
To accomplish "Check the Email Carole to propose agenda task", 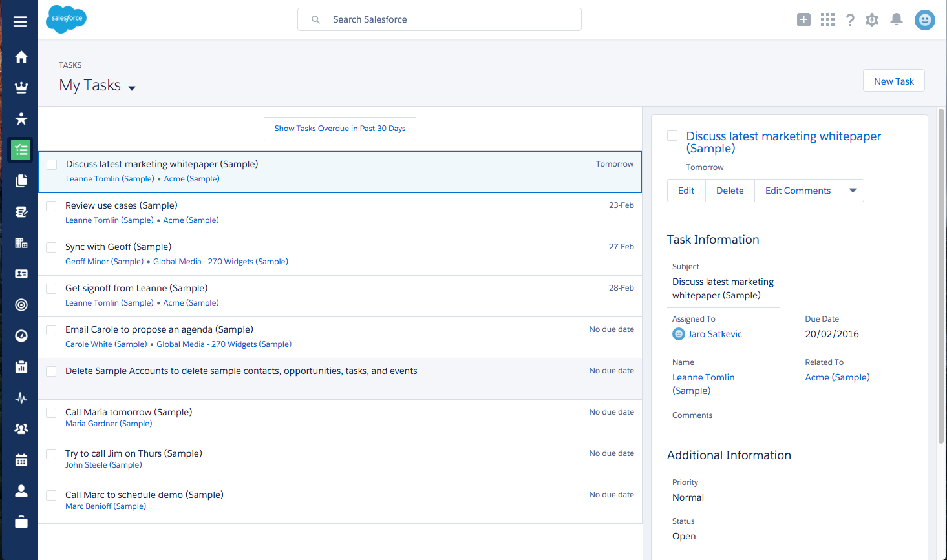I will (x=51, y=330).
